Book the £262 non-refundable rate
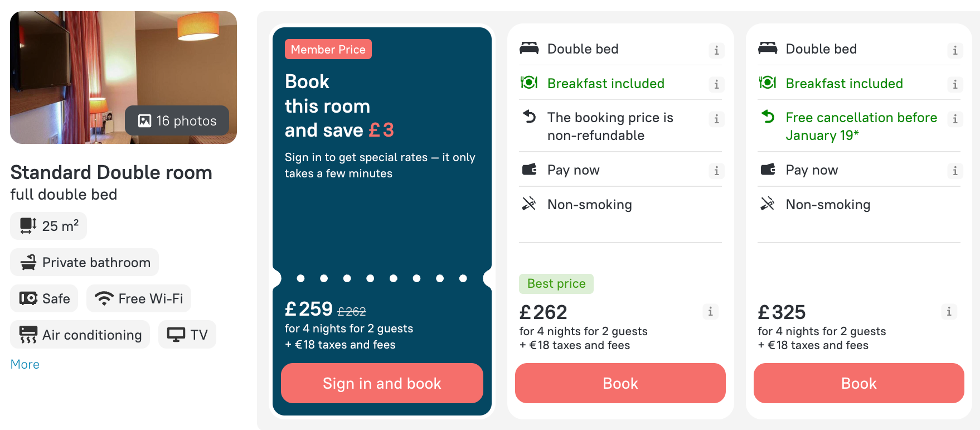 click(620, 383)
